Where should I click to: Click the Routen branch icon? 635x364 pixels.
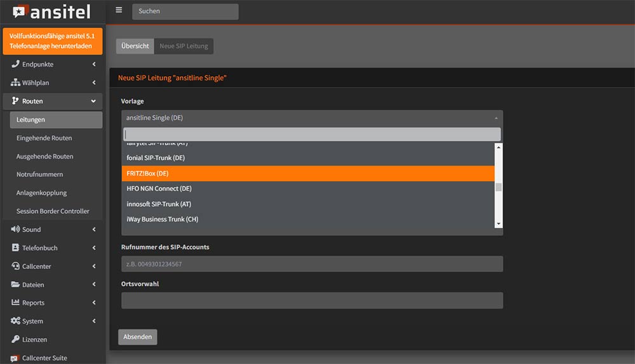tap(15, 101)
